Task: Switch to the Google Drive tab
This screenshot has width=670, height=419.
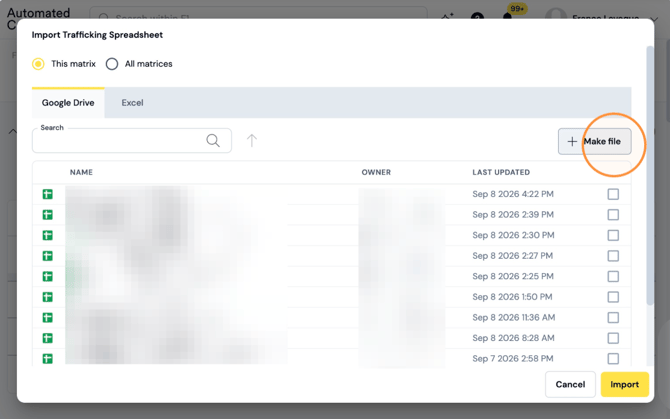Action: (x=68, y=103)
